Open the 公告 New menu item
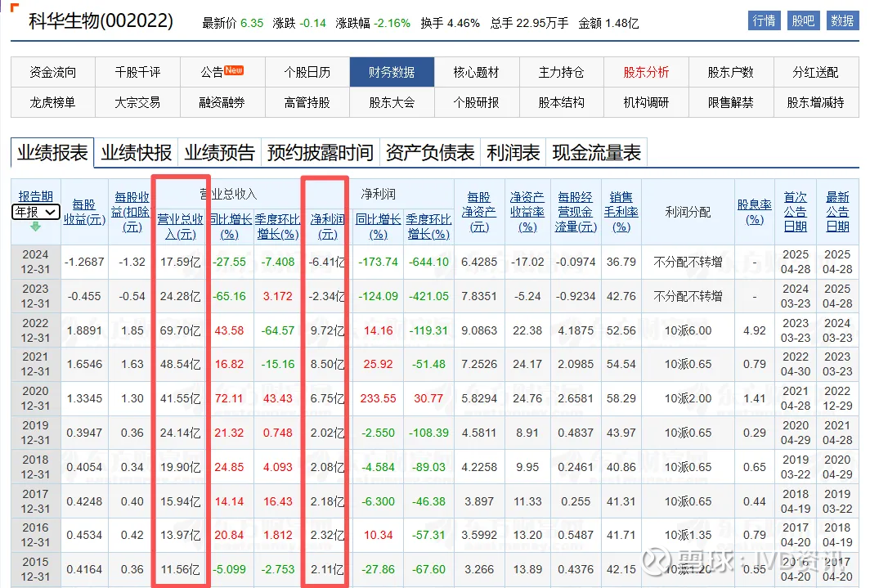 [222, 72]
